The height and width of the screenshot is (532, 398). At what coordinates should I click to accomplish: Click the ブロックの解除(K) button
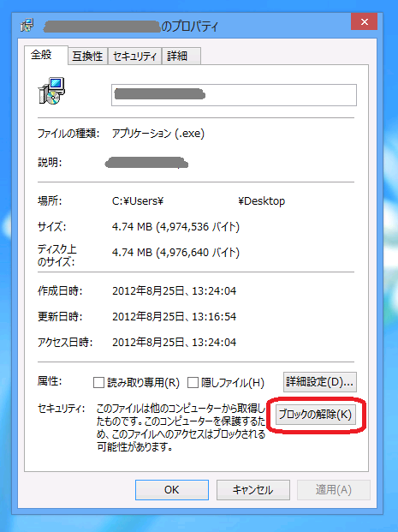pyautogui.click(x=315, y=415)
